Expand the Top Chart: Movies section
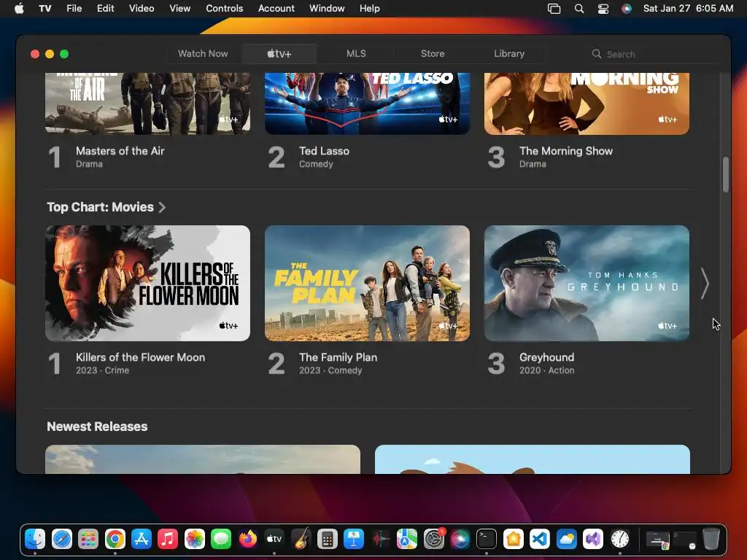 pos(107,207)
